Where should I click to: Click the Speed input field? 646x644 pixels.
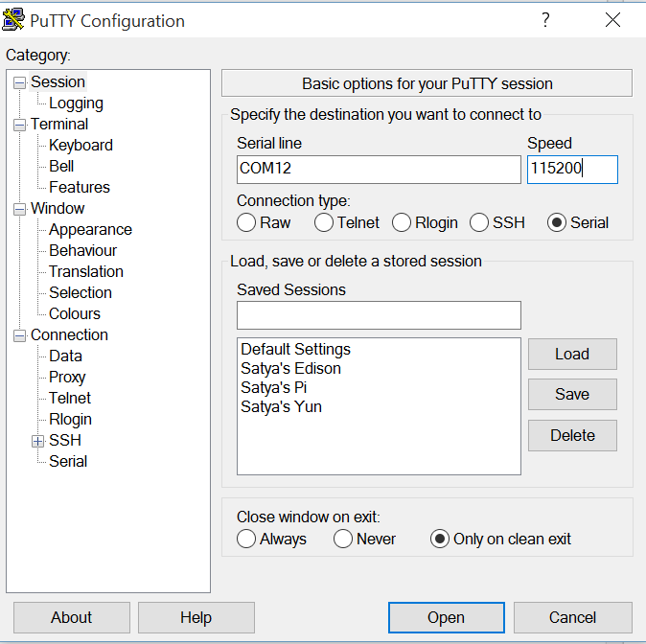[x=572, y=170]
